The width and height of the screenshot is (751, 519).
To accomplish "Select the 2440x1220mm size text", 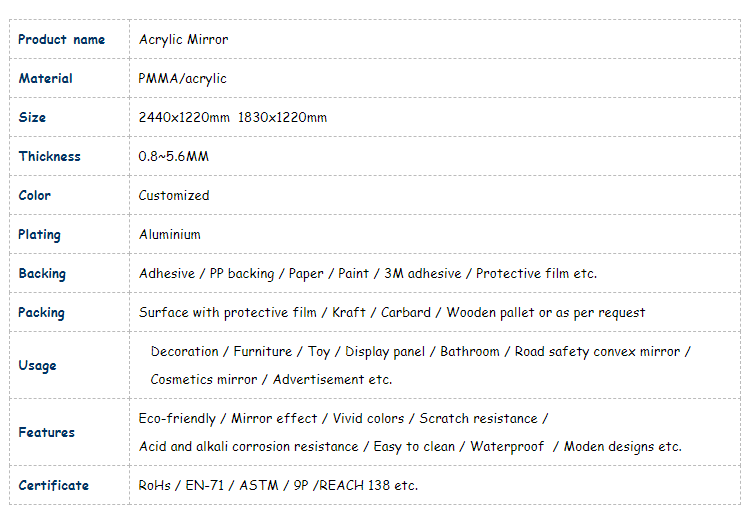I will pyautogui.click(x=184, y=118).
